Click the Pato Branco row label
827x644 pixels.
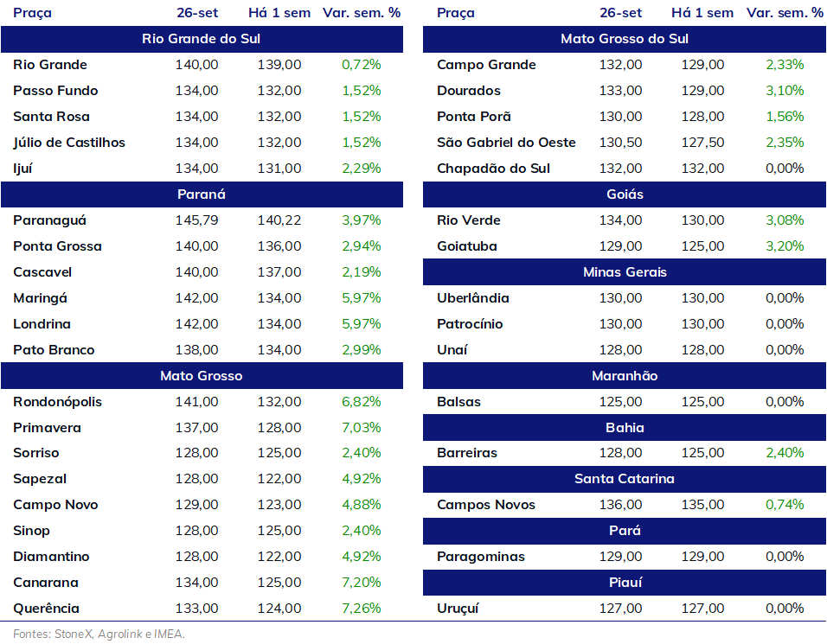pos(54,350)
